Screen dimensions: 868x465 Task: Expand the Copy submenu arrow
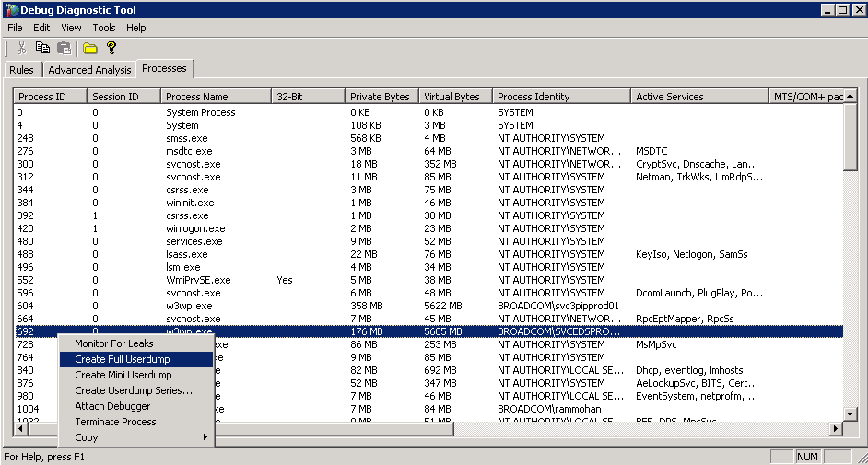[205, 436]
